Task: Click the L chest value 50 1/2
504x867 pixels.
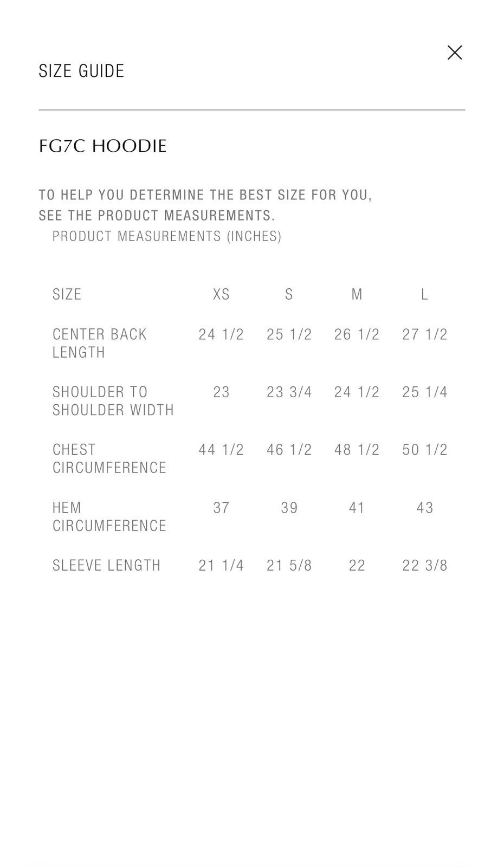Action: coord(425,450)
